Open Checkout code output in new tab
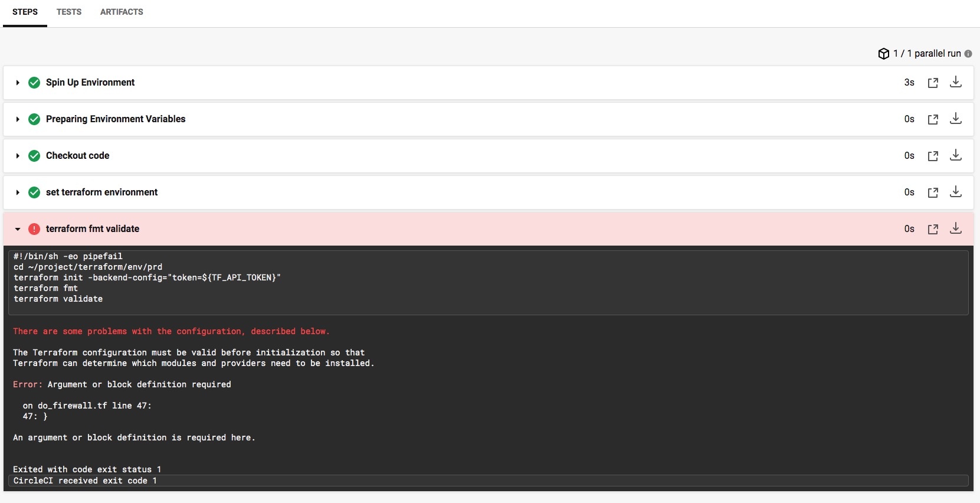980x503 pixels. pyautogui.click(x=932, y=156)
